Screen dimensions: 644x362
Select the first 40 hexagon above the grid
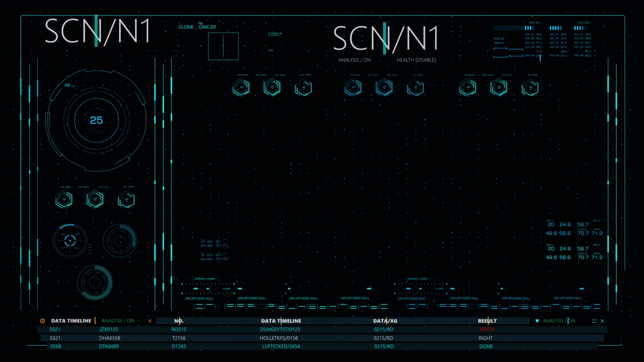pyautogui.click(x=241, y=87)
